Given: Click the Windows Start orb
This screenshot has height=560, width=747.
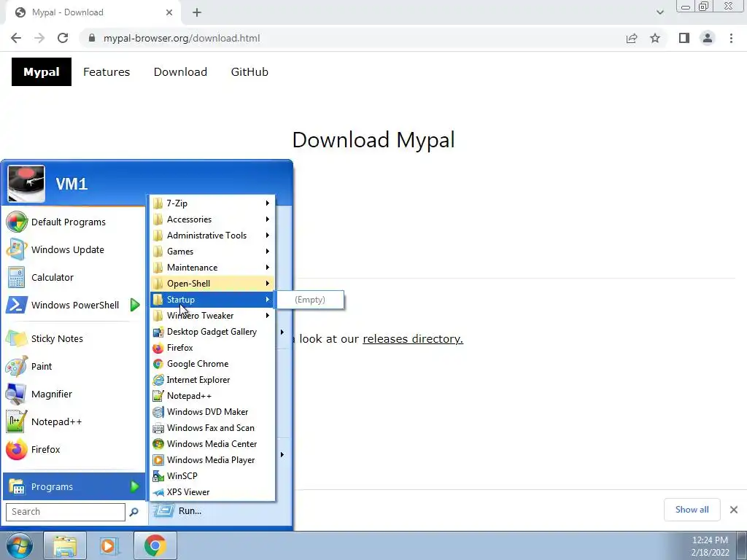Looking at the screenshot, I should 20,545.
